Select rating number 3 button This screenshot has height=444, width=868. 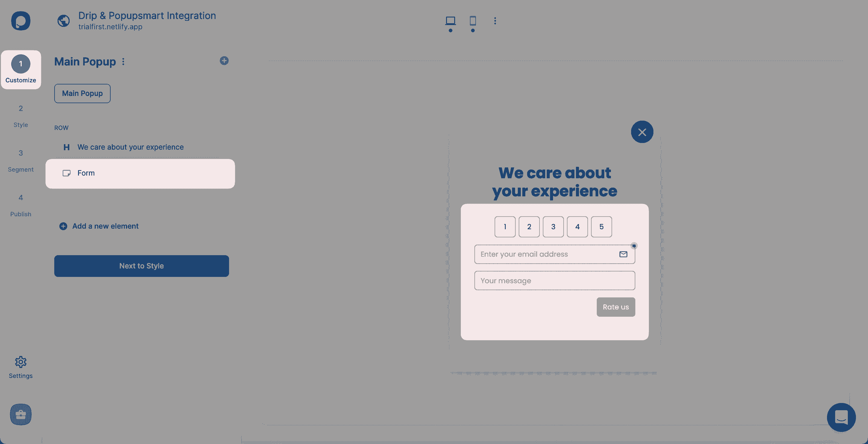553,227
